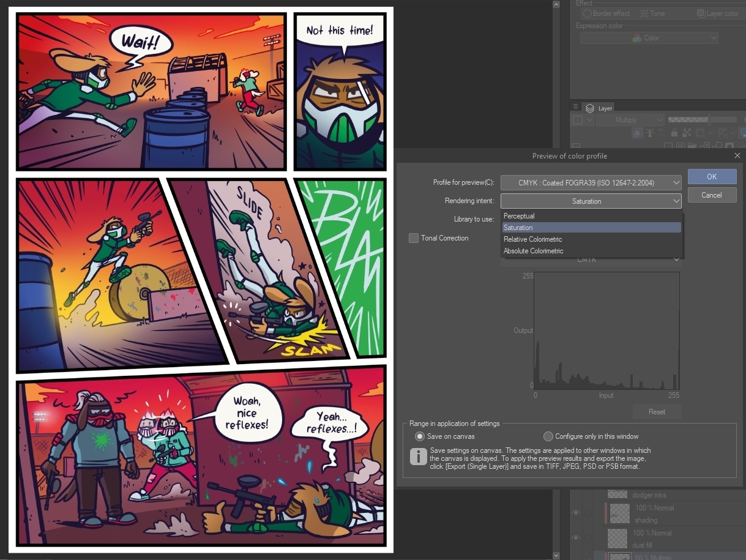
Task: Toggle the Tone effect icon
Action: pyautogui.click(x=644, y=13)
